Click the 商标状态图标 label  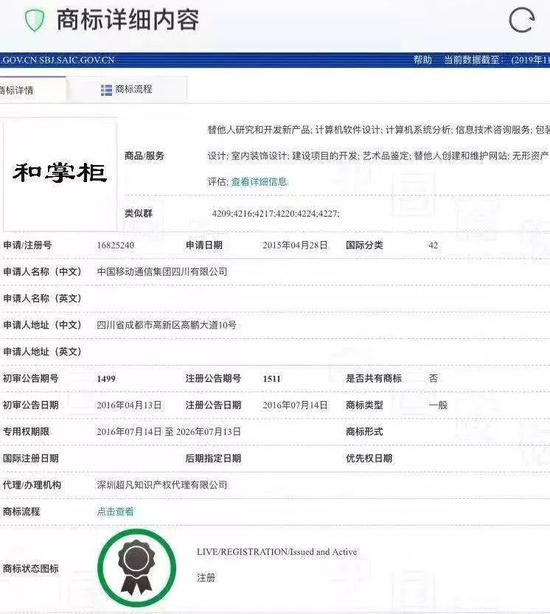click(31, 569)
